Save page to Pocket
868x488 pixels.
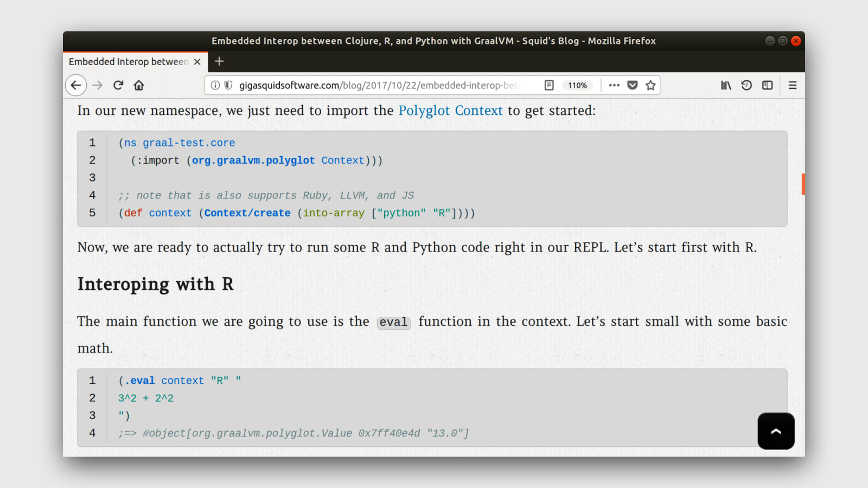(x=633, y=85)
